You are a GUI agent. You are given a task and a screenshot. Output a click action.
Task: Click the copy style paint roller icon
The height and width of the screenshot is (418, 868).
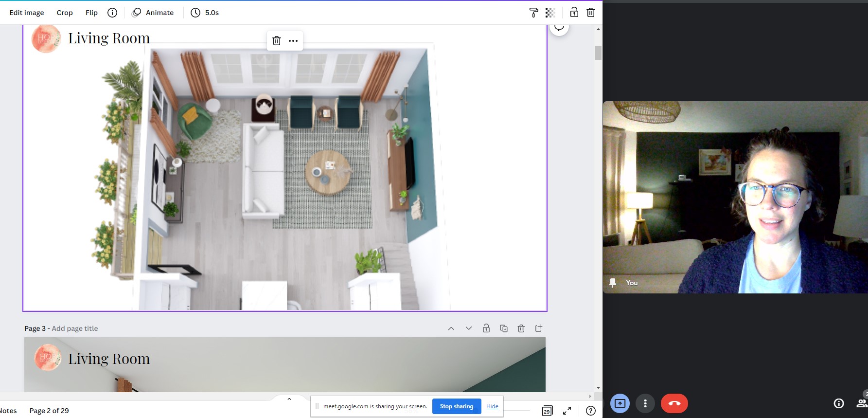pyautogui.click(x=533, y=13)
